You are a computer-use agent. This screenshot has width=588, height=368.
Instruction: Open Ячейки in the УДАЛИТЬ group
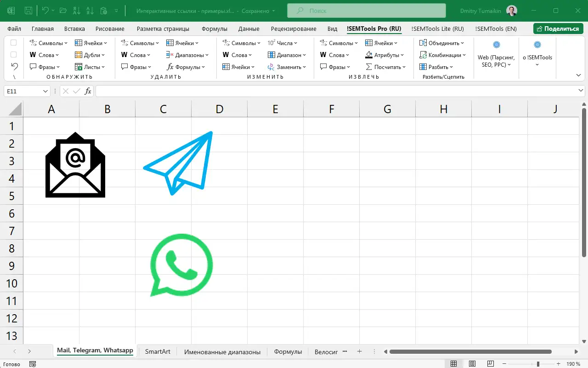pyautogui.click(x=182, y=43)
